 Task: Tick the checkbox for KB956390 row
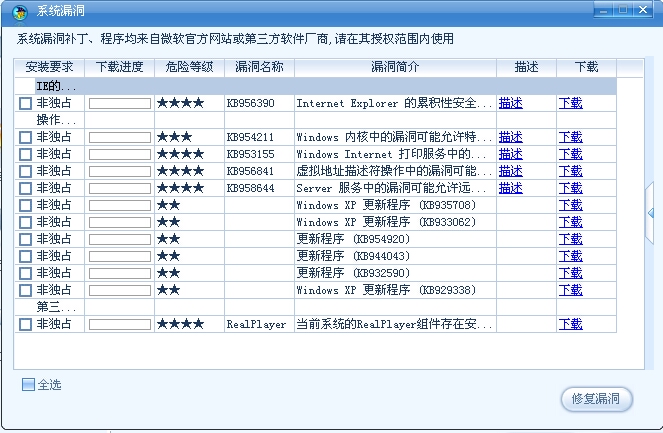25,103
